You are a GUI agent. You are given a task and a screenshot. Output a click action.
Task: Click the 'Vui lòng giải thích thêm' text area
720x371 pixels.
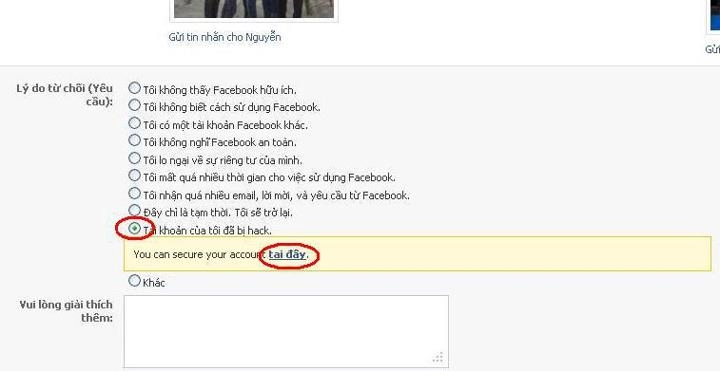[286, 331]
